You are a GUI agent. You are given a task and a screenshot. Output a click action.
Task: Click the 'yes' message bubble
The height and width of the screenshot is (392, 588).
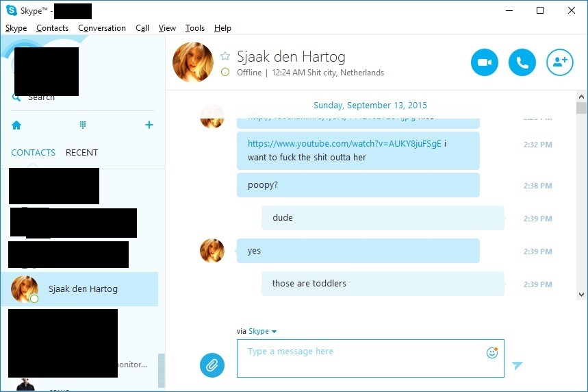pyautogui.click(x=358, y=251)
